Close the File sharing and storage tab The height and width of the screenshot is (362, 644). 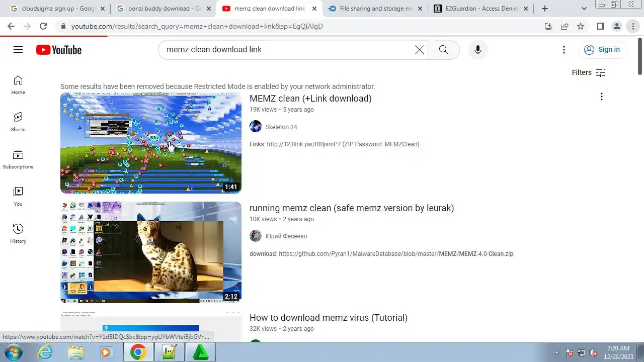tap(420, 9)
